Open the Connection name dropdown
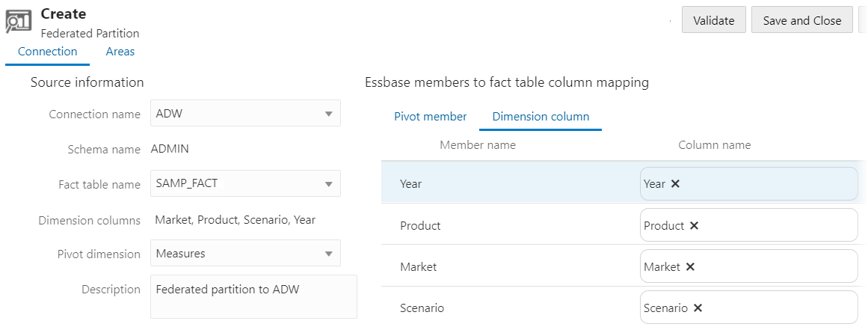The height and width of the screenshot is (327, 868). pyautogui.click(x=245, y=114)
